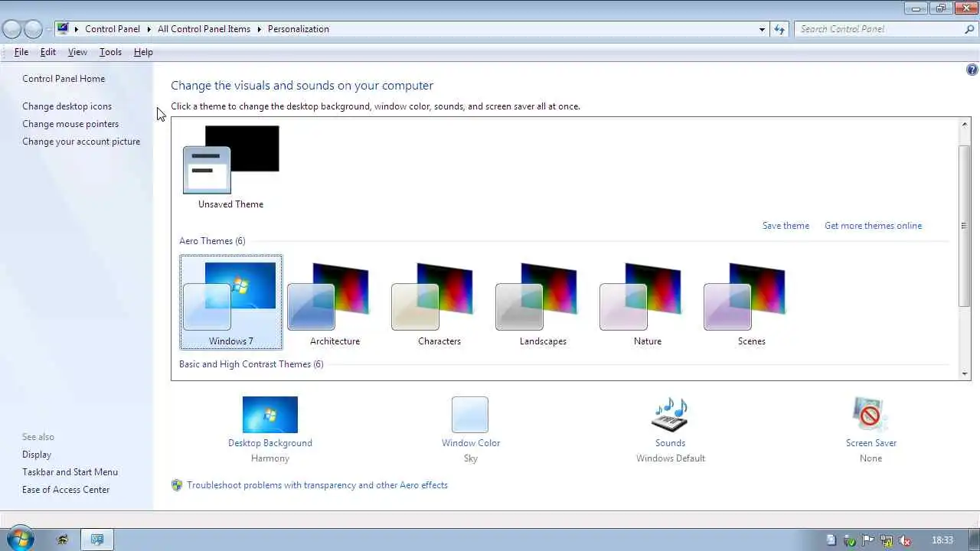Select the Architecture theme

(x=335, y=302)
